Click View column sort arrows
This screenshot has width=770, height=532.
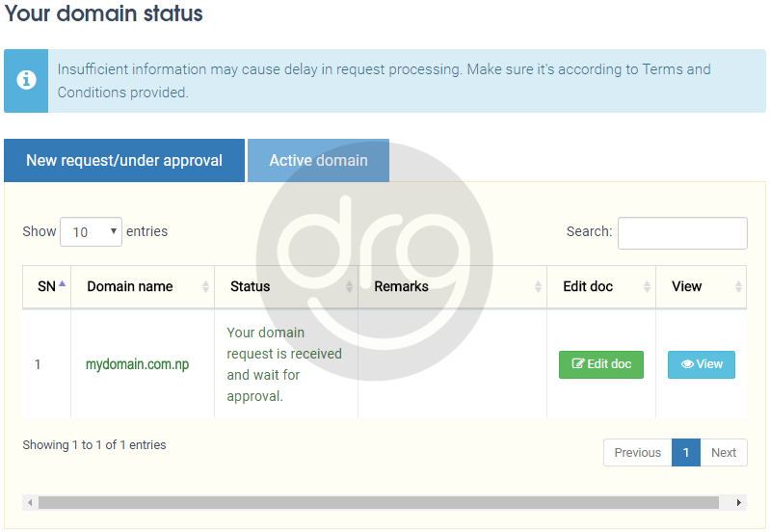738,287
